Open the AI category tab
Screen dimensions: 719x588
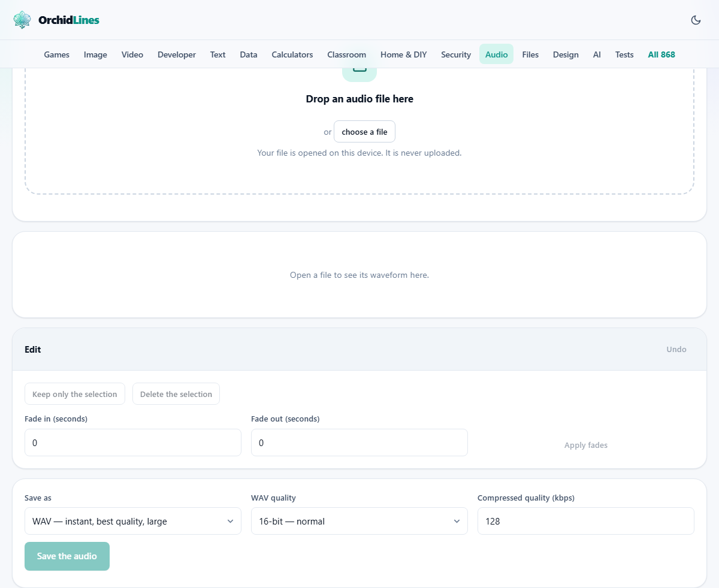point(597,54)
